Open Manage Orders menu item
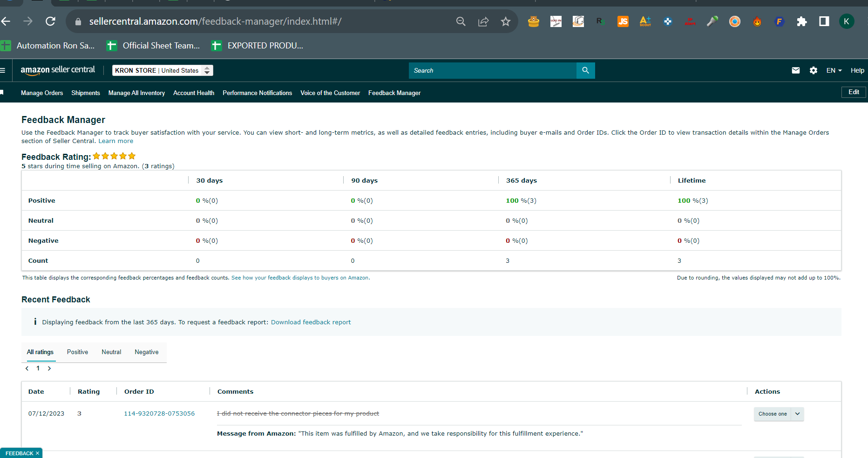The height and width of the screenshot is (458, 868). click(x=42, y=93)
